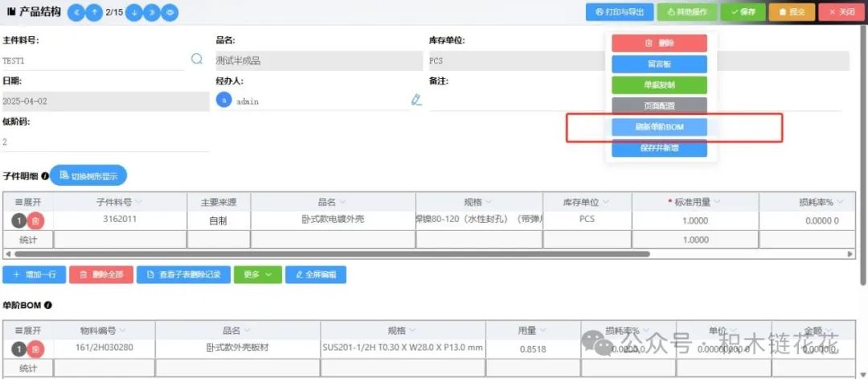Toggle 展开 in the 单阶BOM table header
The height and width of the screenshot is (379, 868).
click(28, 330)
